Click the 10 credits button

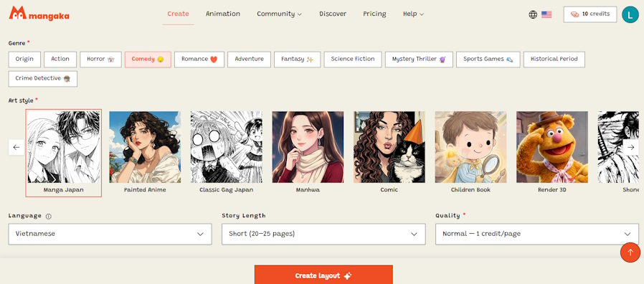589,14
